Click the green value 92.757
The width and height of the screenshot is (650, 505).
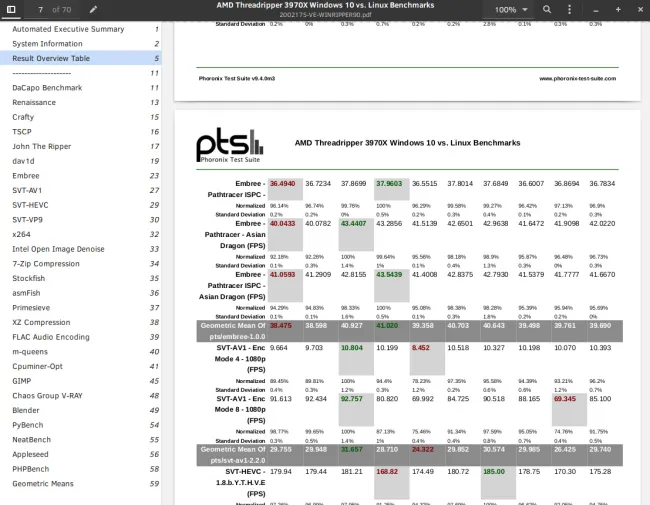pos(352,399)
